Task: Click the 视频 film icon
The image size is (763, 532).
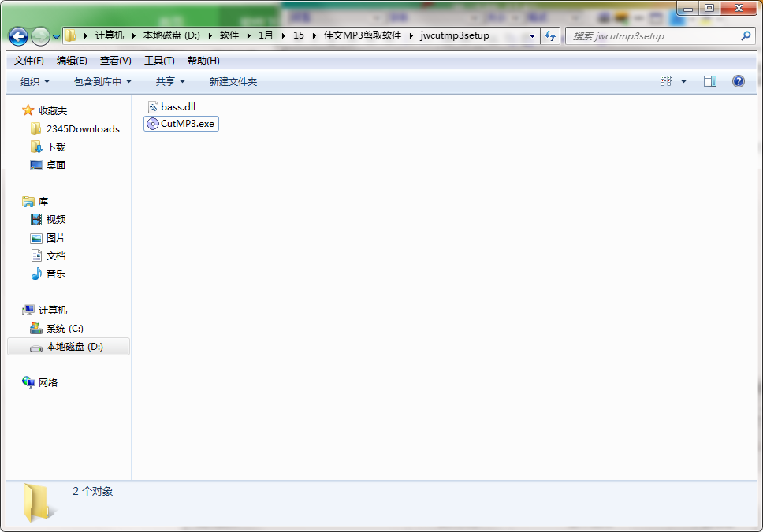Action: pos(36,220)
